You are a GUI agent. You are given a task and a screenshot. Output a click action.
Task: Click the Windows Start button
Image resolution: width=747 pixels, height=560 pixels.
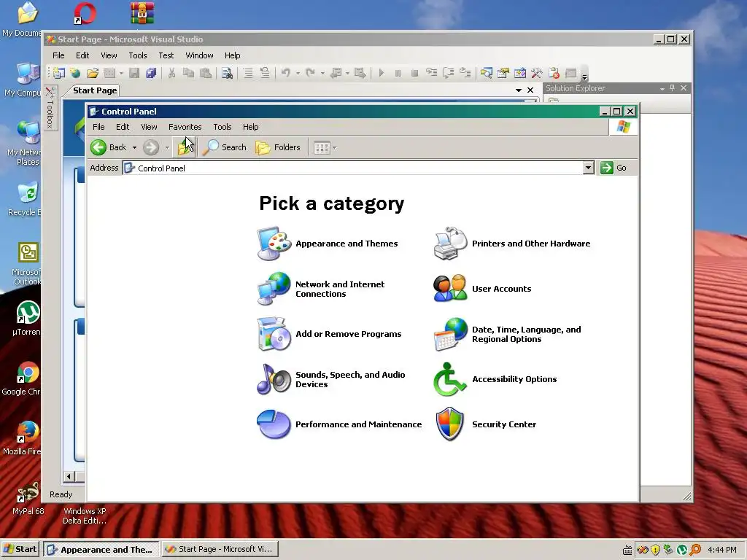point(20,549)
